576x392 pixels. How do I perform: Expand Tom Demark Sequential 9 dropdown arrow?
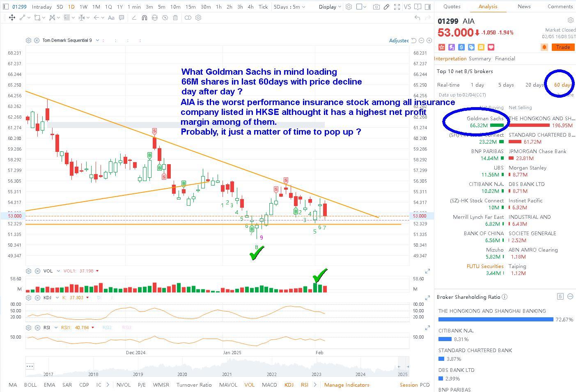[97, 40]
